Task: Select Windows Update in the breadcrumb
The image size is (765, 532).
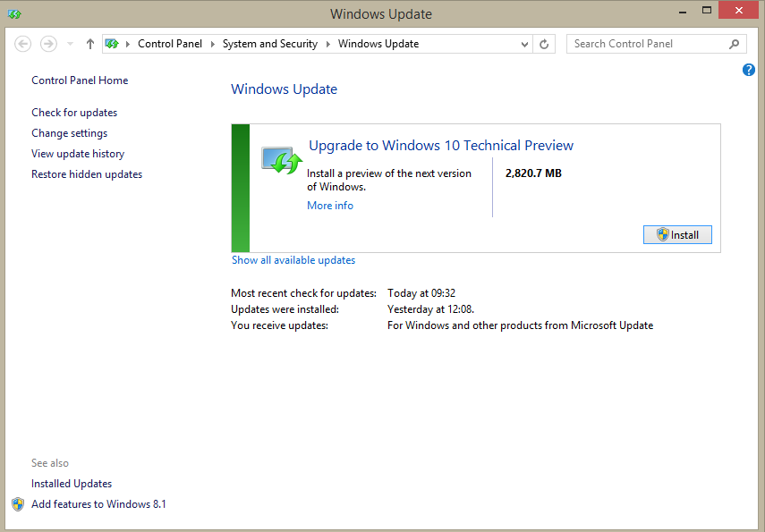Action: (x=378, y=44)
